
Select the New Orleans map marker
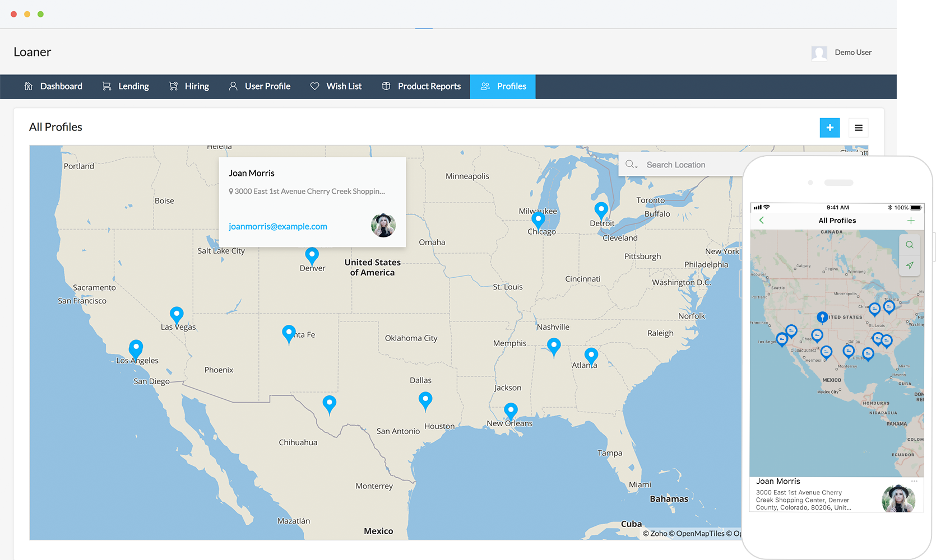[511, 410]
